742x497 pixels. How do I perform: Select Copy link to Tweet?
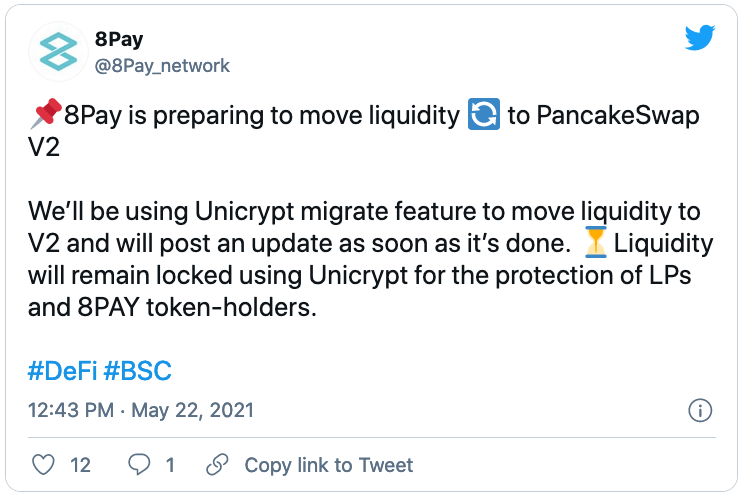328,465
